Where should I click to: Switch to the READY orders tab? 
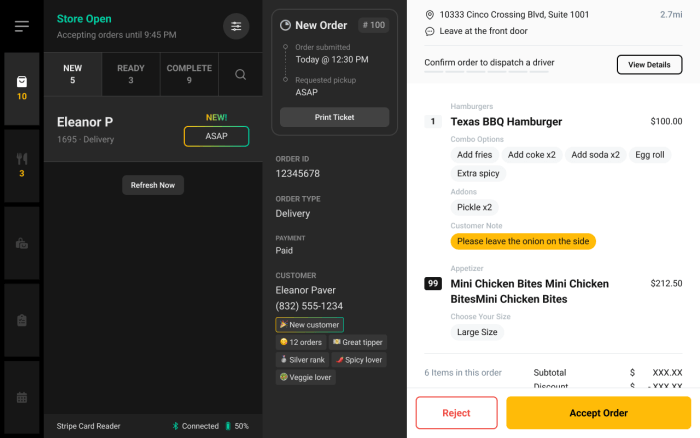[x=131, y=74]
